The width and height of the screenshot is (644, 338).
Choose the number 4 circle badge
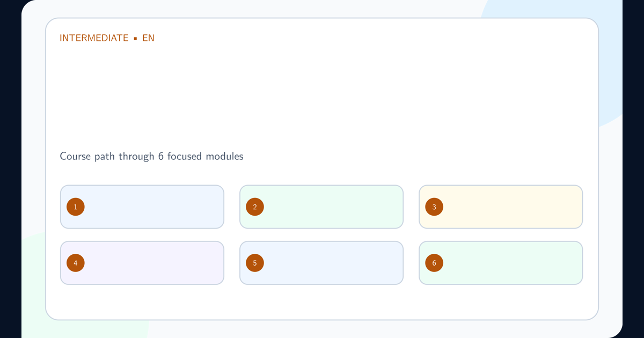[x=76, y=263]
